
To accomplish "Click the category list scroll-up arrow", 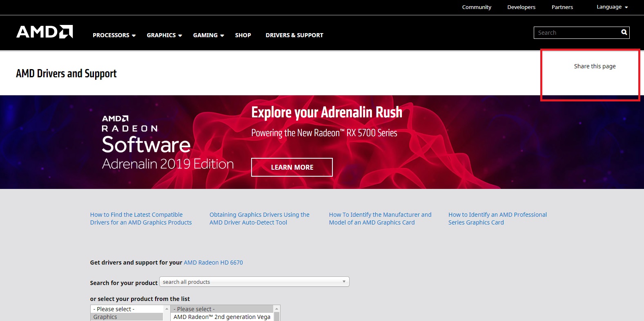I will pyautogui.click(x=167, y=309).
